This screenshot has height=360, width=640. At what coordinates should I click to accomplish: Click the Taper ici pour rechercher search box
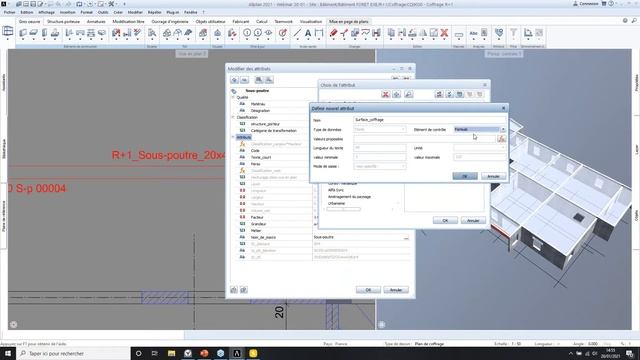(x=73, y=353)
